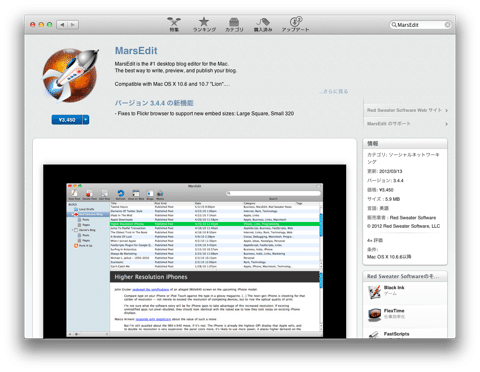480x372 pixels.
Task: Open FlexTime from developer's other apps
Action: coord(394,311)
